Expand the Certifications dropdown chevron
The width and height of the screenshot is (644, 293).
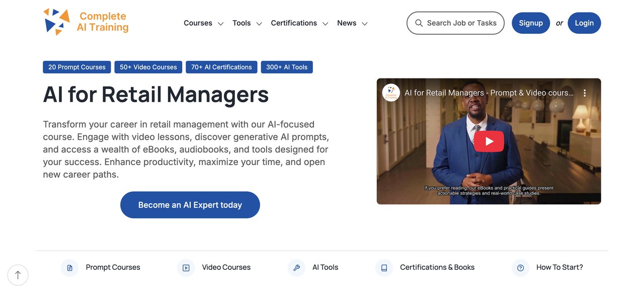[326, 24]
